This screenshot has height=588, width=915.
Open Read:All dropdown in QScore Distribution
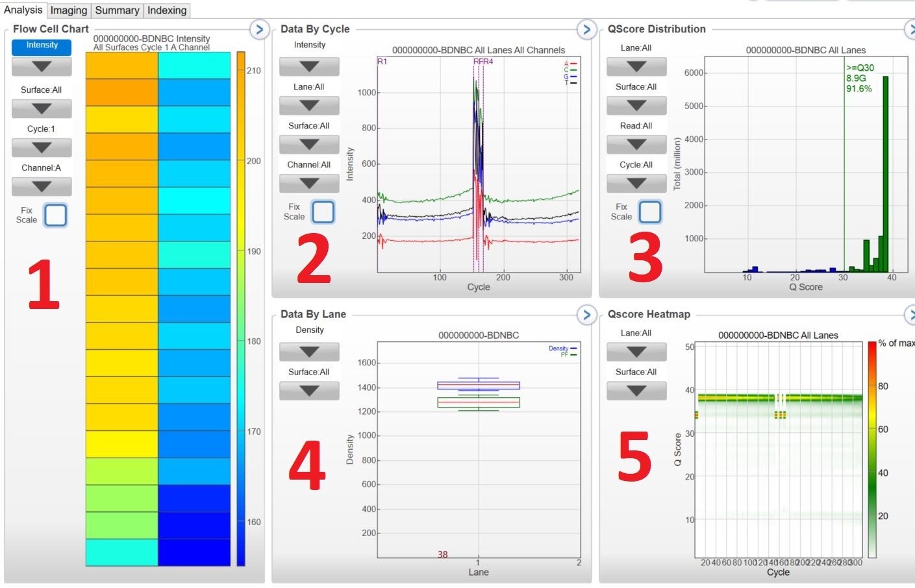click(x=636, y=145)
